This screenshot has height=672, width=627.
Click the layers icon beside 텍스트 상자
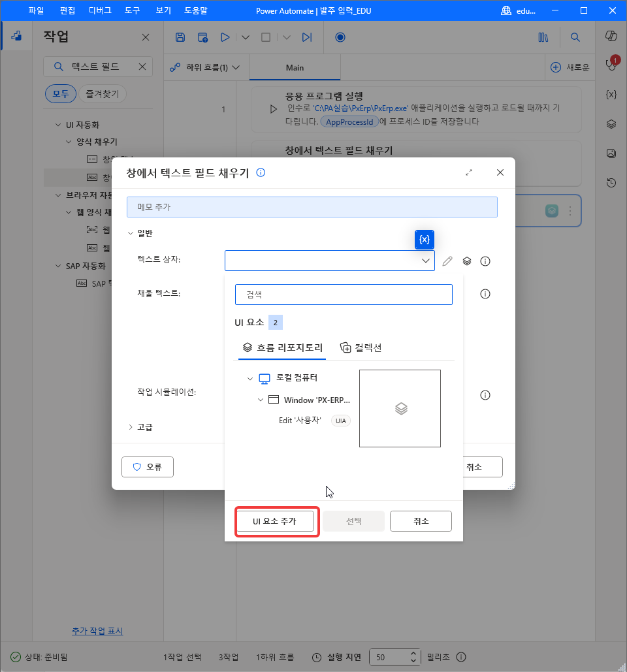[467, 261]
